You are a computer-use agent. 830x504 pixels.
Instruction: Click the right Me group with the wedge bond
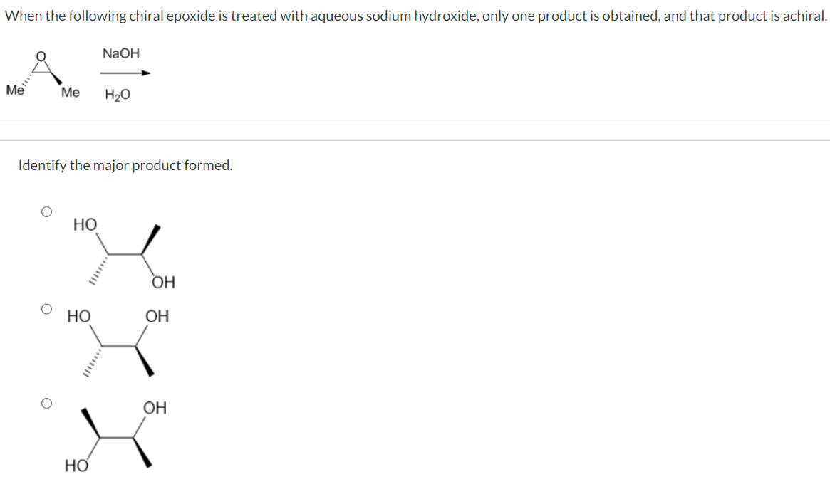point(71,92)
